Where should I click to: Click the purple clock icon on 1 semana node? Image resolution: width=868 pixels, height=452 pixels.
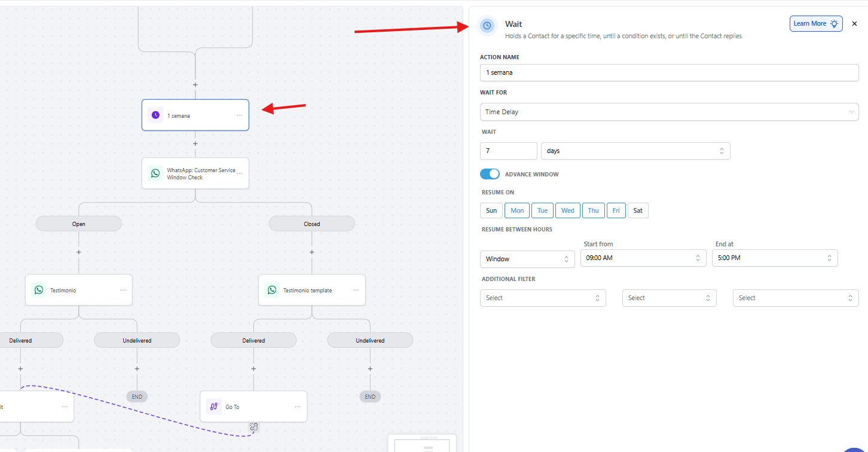tap(155, 115)
